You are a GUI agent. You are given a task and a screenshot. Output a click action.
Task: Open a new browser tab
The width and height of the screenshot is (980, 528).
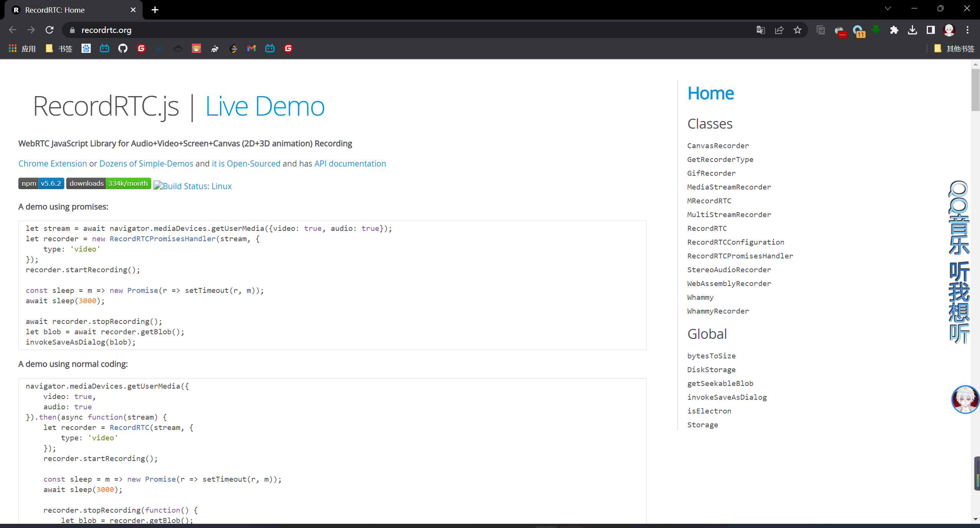(155, 10)
